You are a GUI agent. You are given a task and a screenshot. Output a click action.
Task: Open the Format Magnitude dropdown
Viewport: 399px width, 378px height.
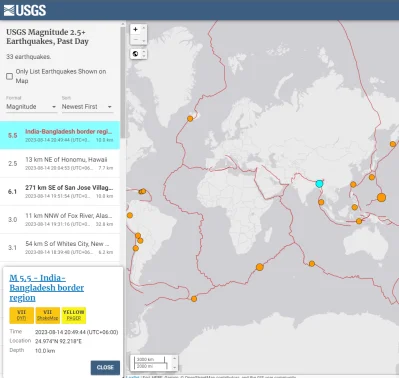tap(31, 107)
